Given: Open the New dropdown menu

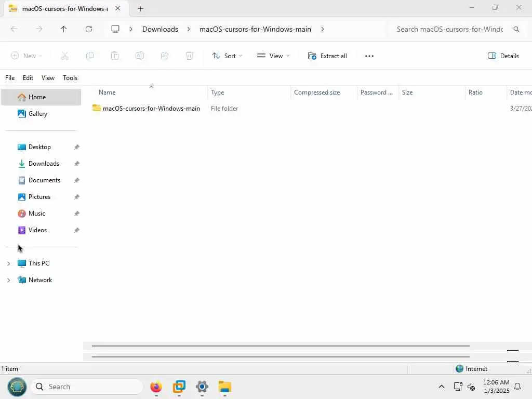Looking at the screenshot, I should [x=26, y=56].
